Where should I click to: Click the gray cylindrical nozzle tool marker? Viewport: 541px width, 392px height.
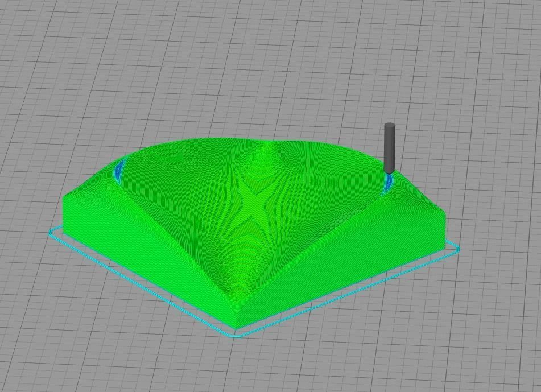pos(389,148)
